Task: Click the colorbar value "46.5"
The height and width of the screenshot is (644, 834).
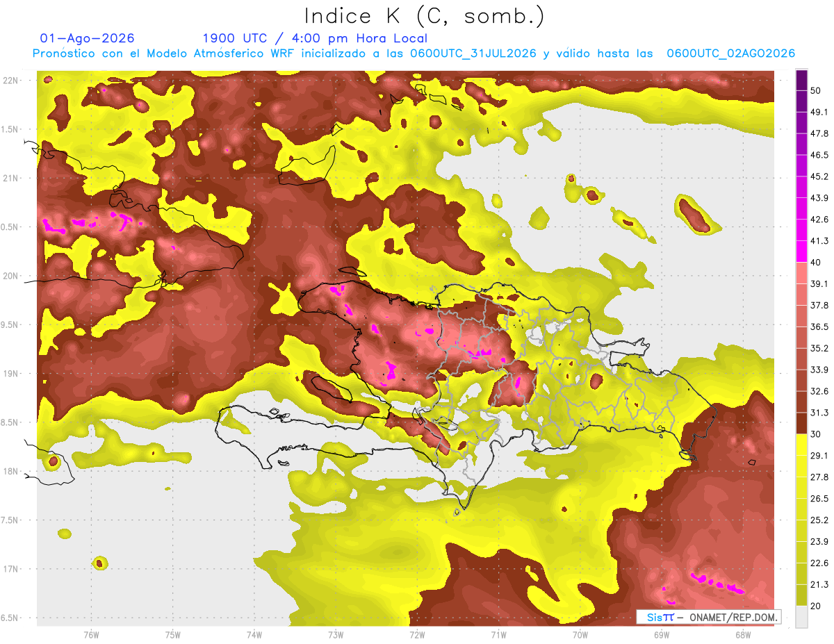Action: tap(819, 155)
